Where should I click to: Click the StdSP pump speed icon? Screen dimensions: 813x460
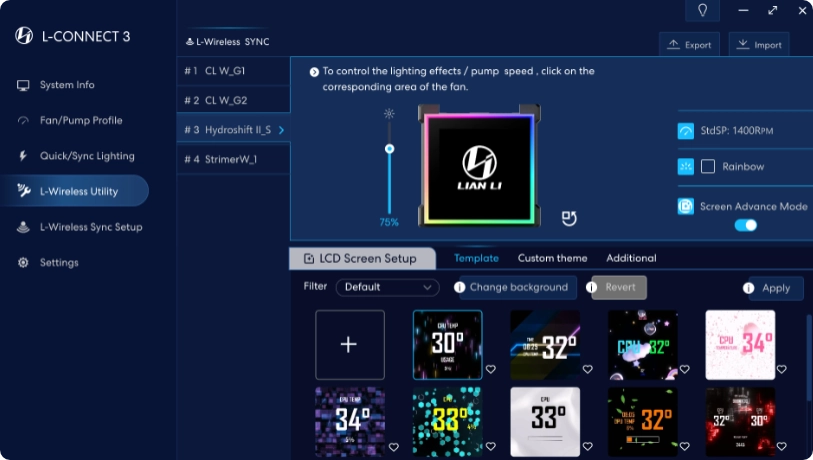(x=686, y=131)
